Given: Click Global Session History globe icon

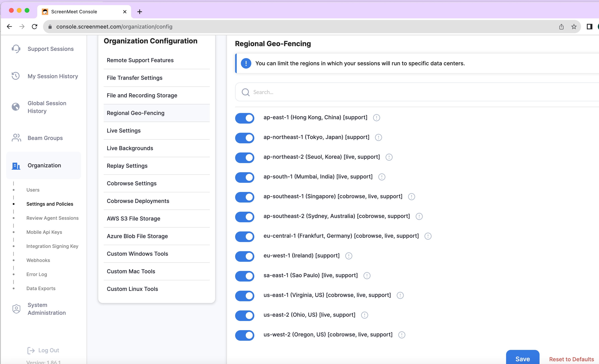Looking at the screenshot, I should (x=16, y=107).
